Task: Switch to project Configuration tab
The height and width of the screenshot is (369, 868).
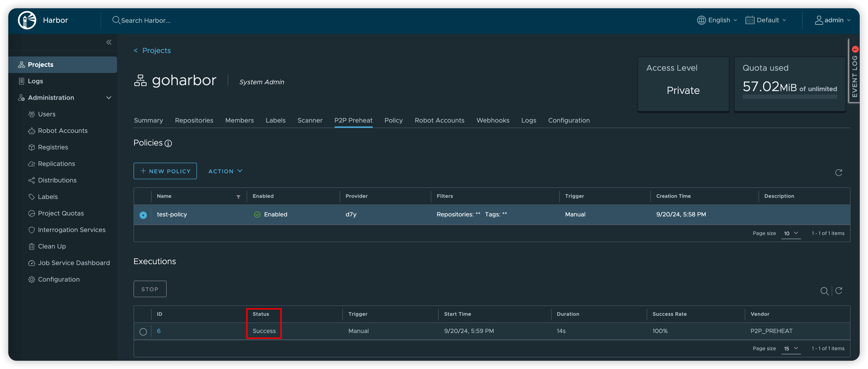Action: (569, 120)
